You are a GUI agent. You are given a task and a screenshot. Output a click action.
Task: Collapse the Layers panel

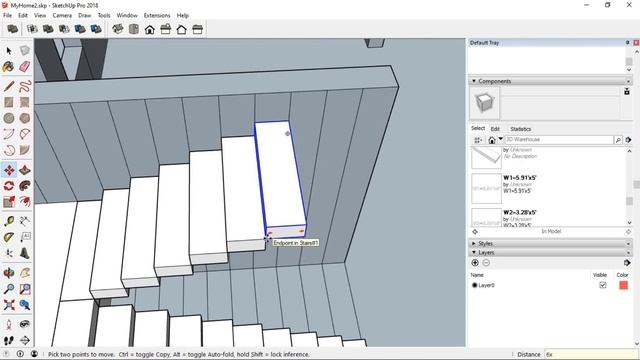pyautogui.click(x=474, y=253)
